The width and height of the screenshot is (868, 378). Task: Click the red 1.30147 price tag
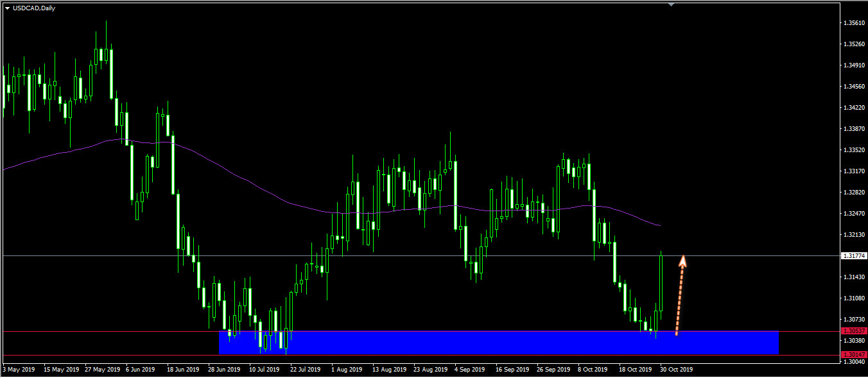click(x=854, y=354)
